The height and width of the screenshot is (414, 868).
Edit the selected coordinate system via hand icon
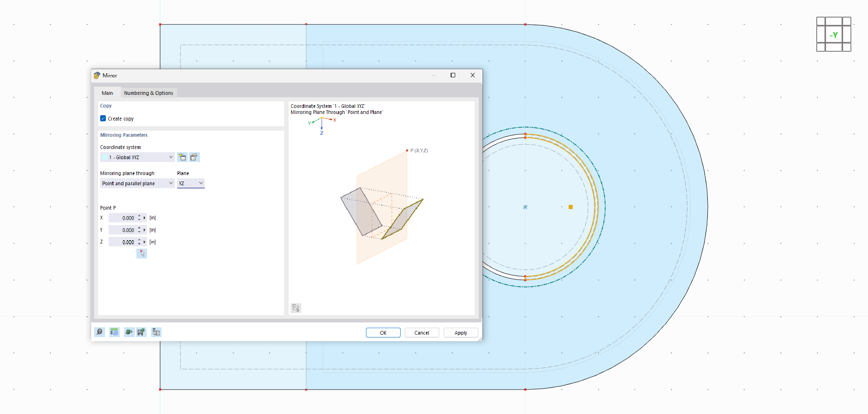pos(194,157)
